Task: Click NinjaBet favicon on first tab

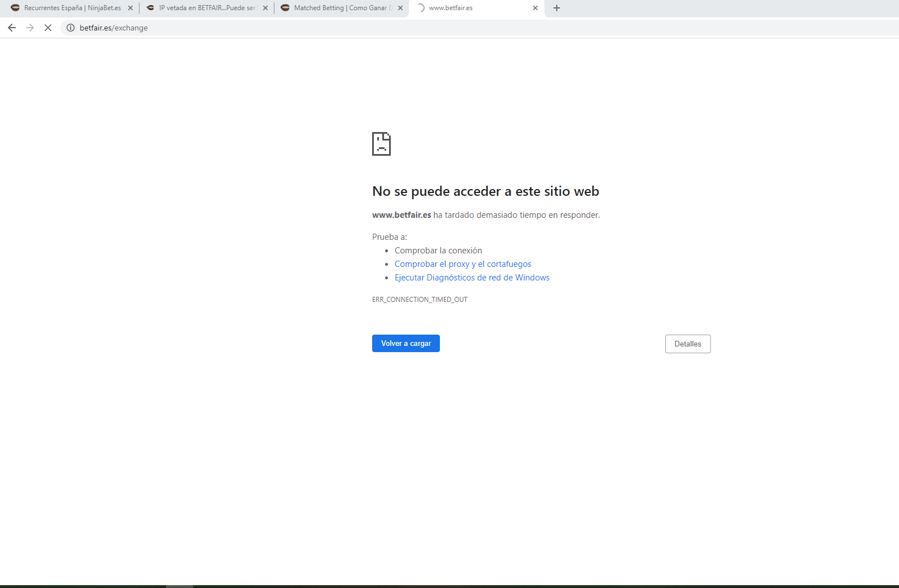Action: 15,8
